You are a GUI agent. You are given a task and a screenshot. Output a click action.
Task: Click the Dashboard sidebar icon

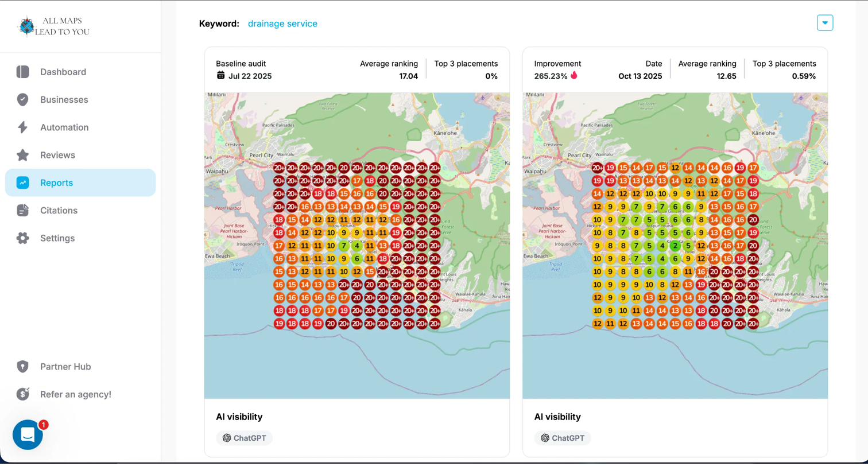point(22,72)
